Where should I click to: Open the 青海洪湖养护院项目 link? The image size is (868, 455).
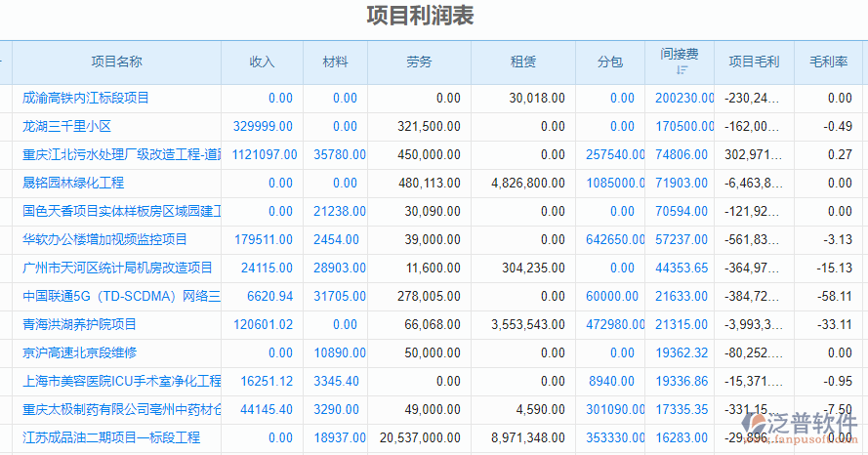click(79, 324)
